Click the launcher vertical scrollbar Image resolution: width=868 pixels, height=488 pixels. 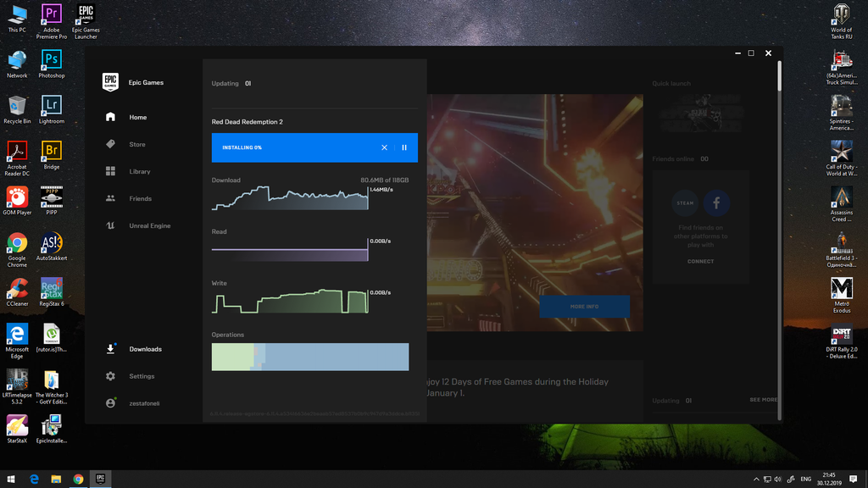[780, 75]
